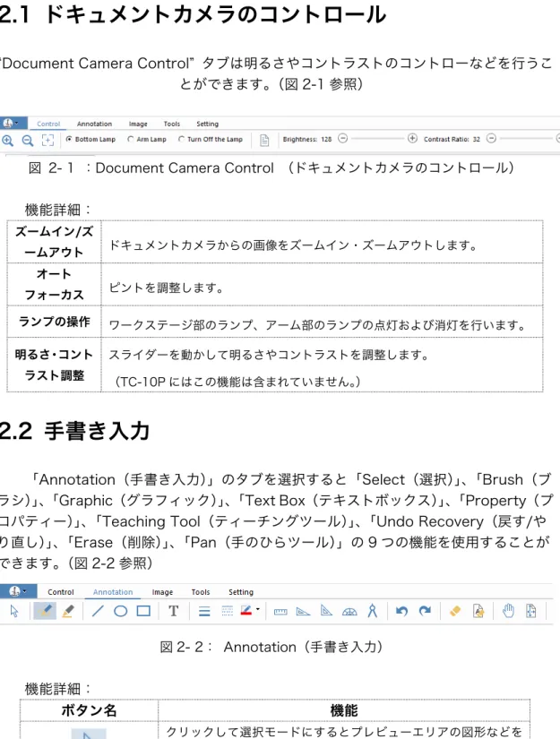Click the zoom in magnifier icon
This screenshot has width=560, height=739.
click(7, 140)
